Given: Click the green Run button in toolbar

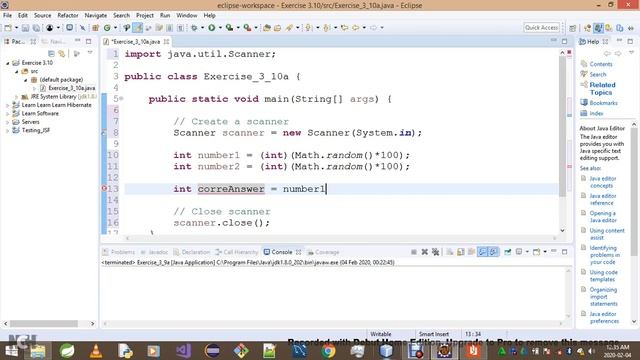Looking at the screenshot, I should click(211, 28).
